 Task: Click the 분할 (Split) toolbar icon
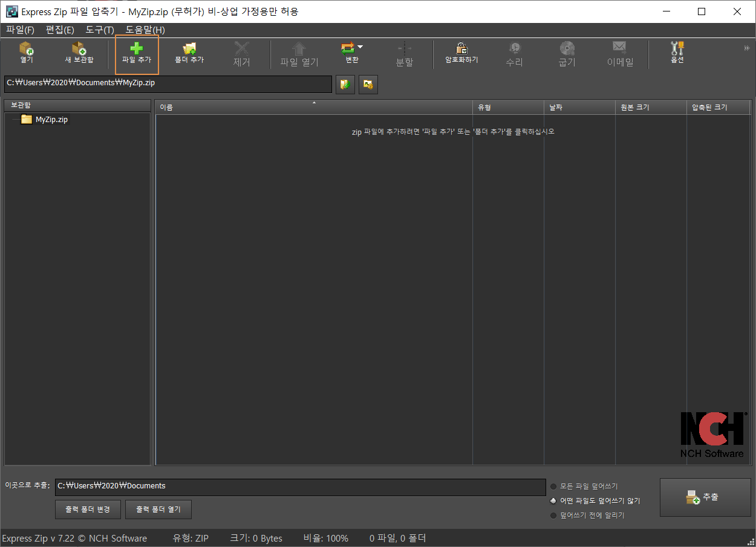pyautogui.click(x=405, y=49)
